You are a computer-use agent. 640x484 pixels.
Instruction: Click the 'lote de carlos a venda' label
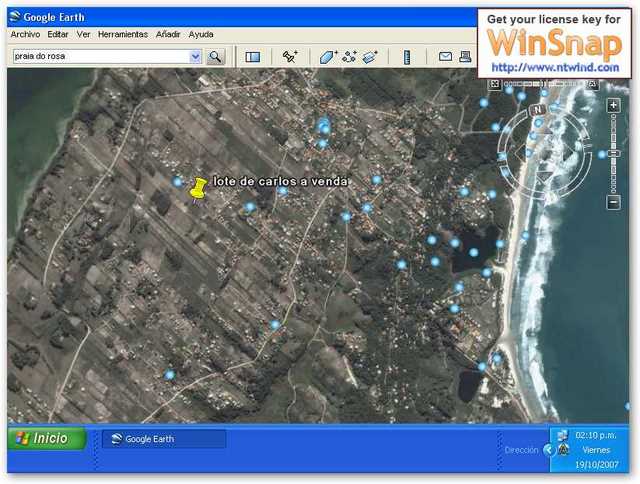pyautogui.click(x=280, y=181)
